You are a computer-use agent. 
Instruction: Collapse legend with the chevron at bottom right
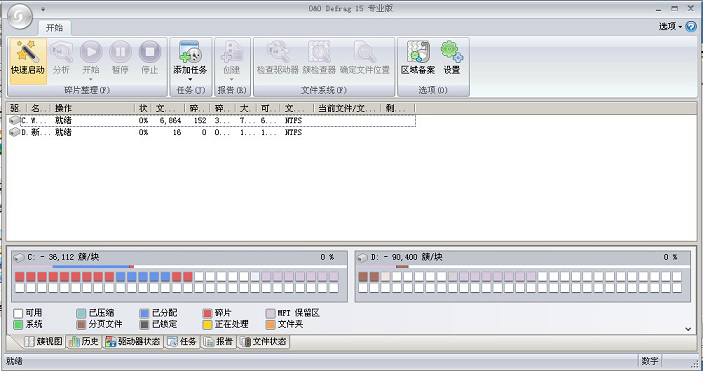[x=688, y=329]
